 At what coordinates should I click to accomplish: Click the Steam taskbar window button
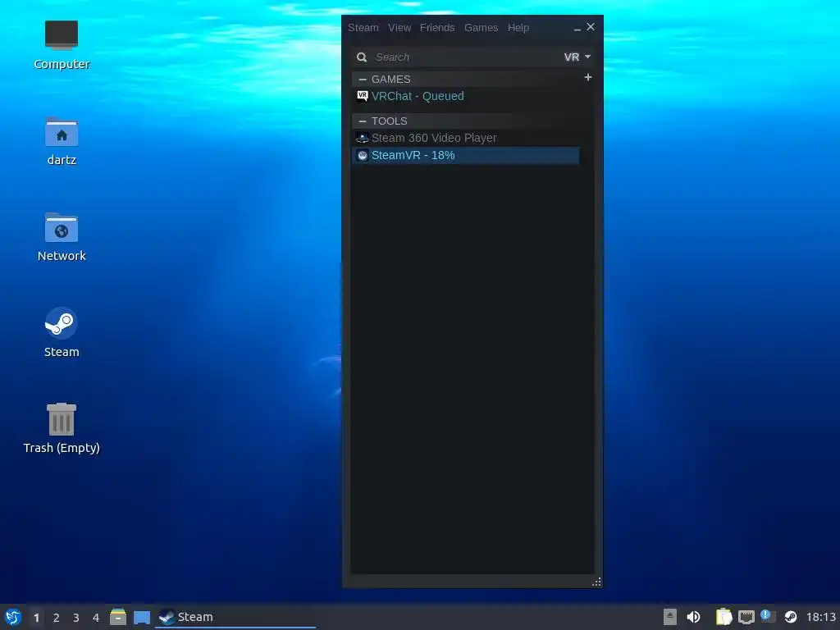click(x=235, y=617)
